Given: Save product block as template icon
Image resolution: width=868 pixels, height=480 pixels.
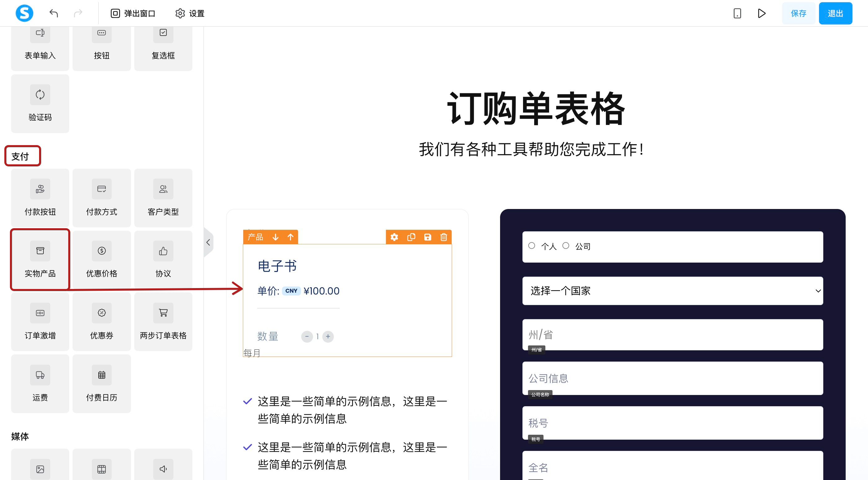Looking at the screenshot, I should point(427,237).
